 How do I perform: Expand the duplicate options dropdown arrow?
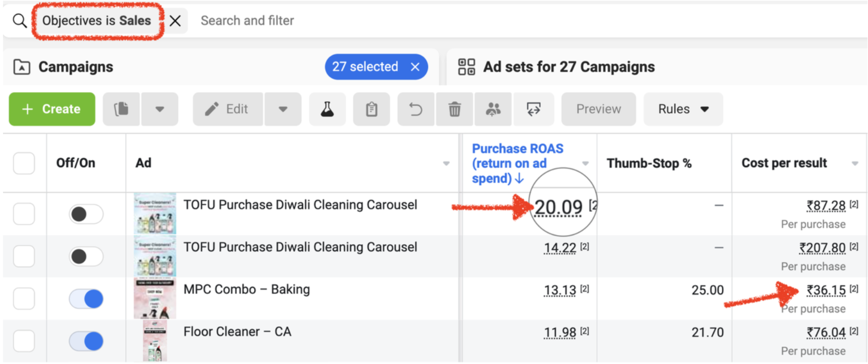pyautogui.click(x=160, y=109)
